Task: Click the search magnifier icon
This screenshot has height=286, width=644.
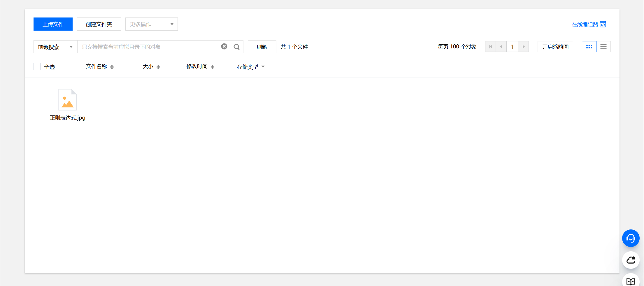Action: pyautogui.click(x=236, y=47)
